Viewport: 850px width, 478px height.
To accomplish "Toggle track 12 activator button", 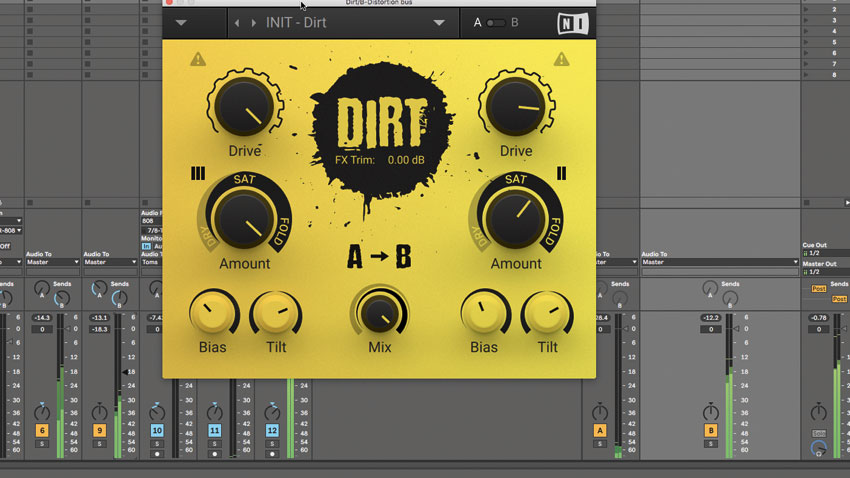I will pyautogui.click(x=272, y=430).
